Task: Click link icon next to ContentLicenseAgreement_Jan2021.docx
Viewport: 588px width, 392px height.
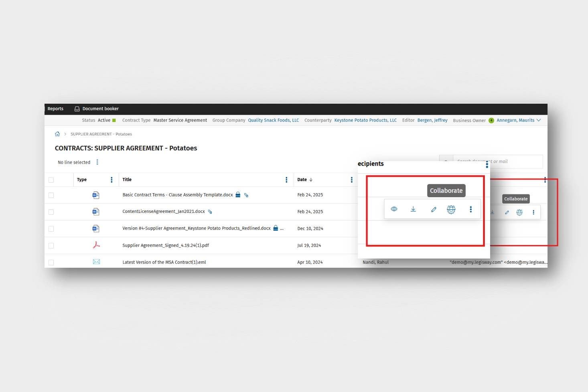Action: coord(210,212)
